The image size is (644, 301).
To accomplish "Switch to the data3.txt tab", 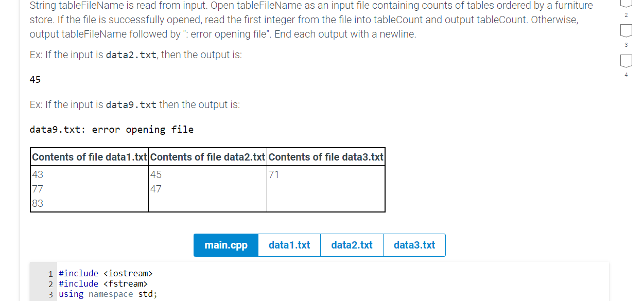I will 414,245.
